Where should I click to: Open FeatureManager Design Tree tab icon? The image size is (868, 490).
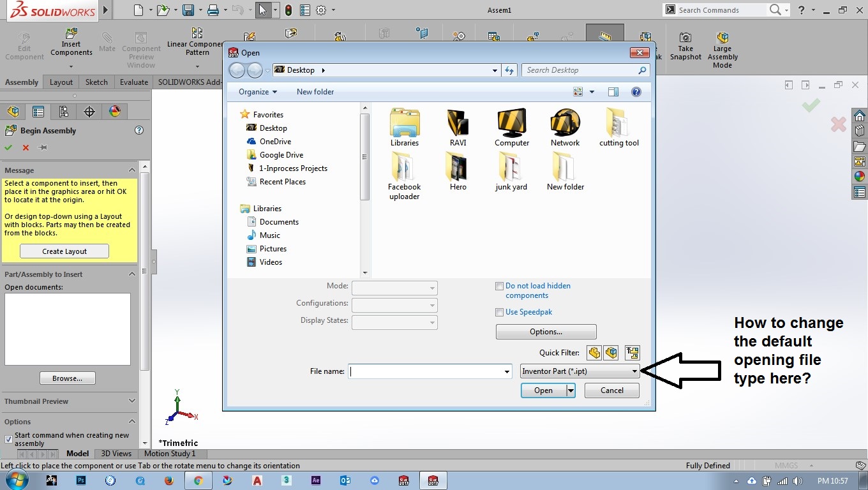(x=13, y=112)
